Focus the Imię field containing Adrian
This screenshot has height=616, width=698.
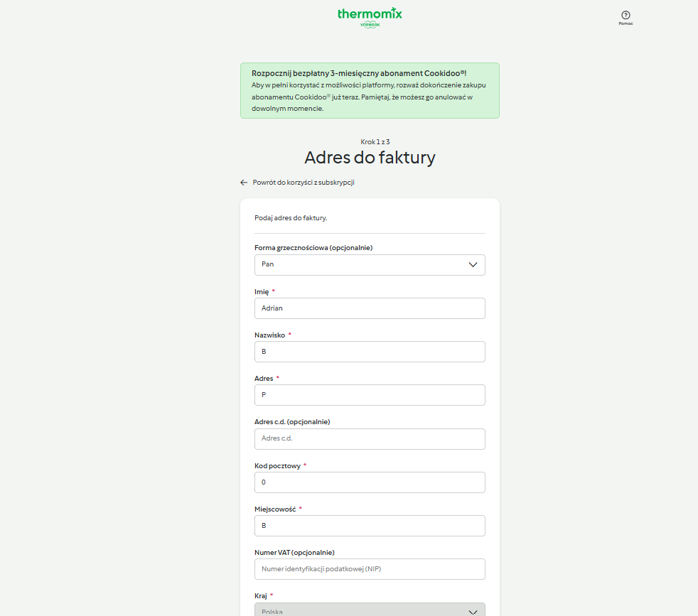click(x=370, y=308)
